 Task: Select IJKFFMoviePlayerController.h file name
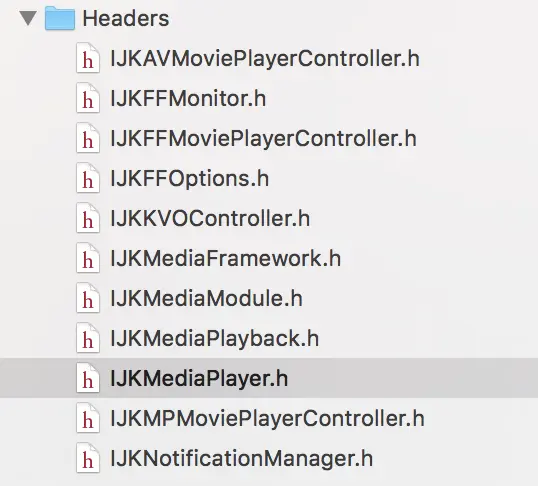pyautogui.click(x=264, y=139)
